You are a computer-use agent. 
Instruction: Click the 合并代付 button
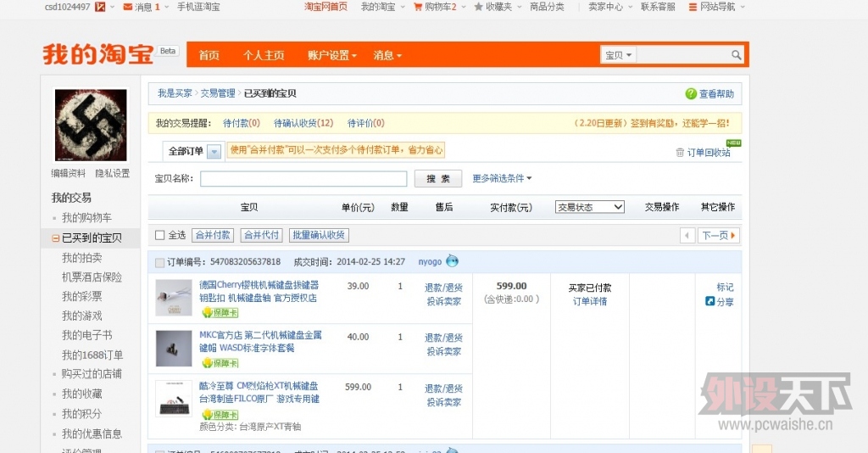pyautogui.click(x=262, y=235)
